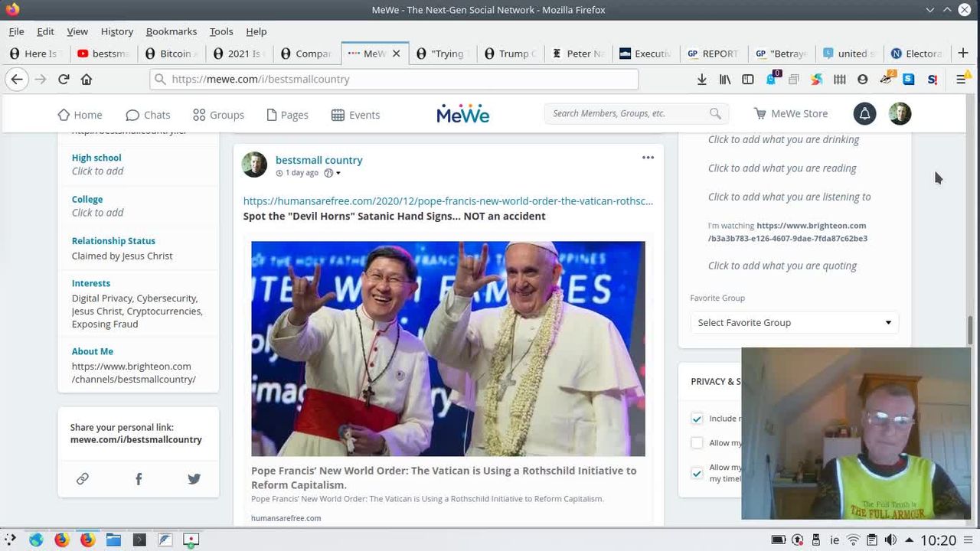Open Select Favorite Group dropdown
This screenshot has width=980, height=551.
[x=794, y=323]
